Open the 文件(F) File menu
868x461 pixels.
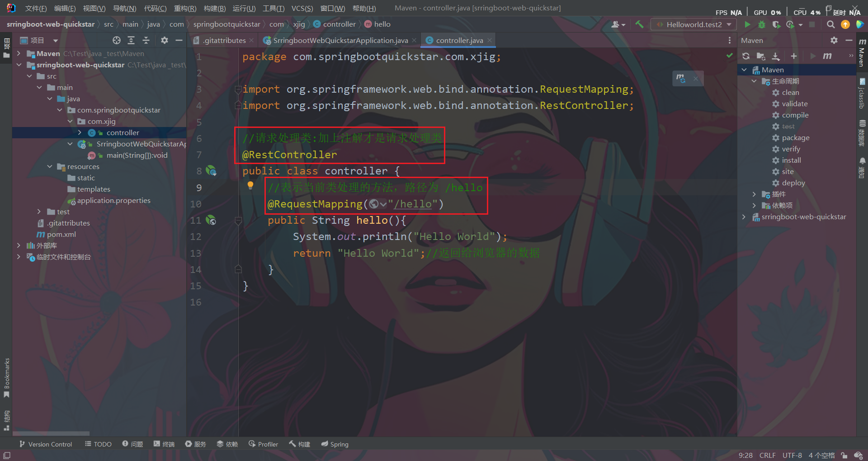tap(36, 8)
